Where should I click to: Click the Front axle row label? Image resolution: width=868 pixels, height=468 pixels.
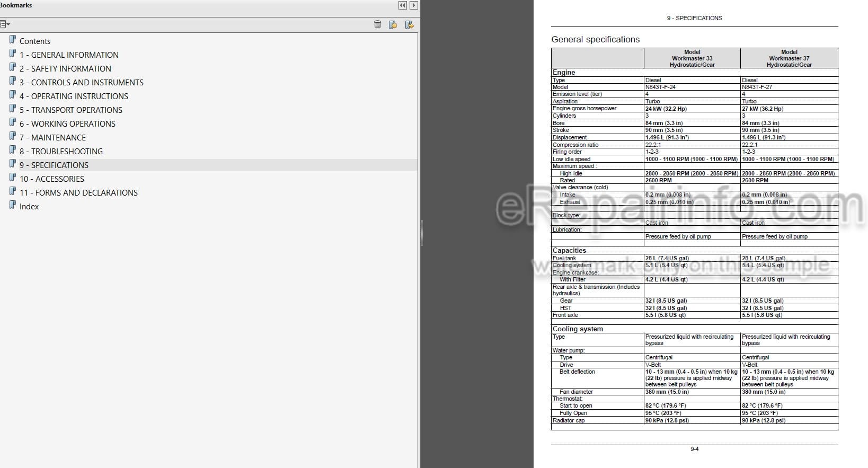click(565, 315)
